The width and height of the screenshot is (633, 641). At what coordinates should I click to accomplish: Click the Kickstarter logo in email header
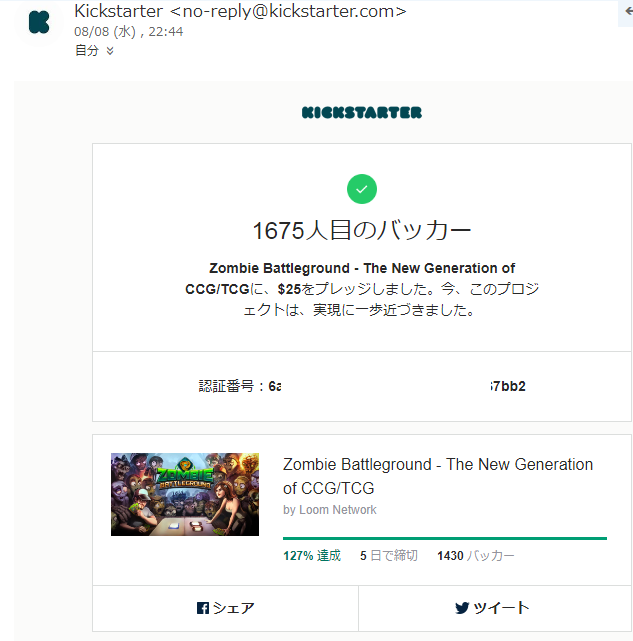[361, 113]
